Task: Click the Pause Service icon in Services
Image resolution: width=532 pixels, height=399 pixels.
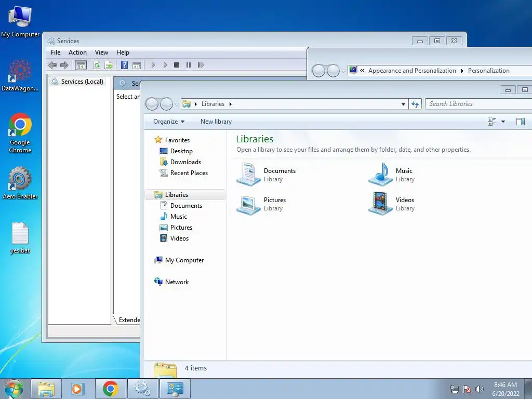Action: (189, 65)
